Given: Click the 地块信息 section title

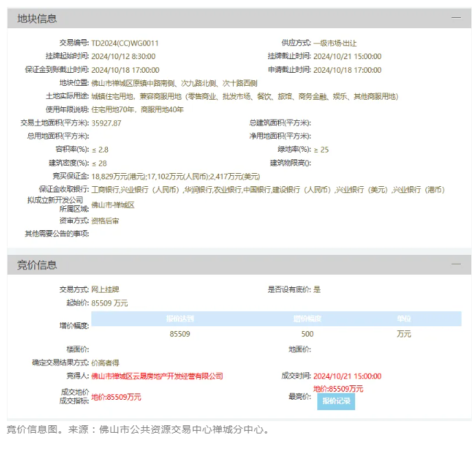Looking at the screenshot, I should [37, 19].
